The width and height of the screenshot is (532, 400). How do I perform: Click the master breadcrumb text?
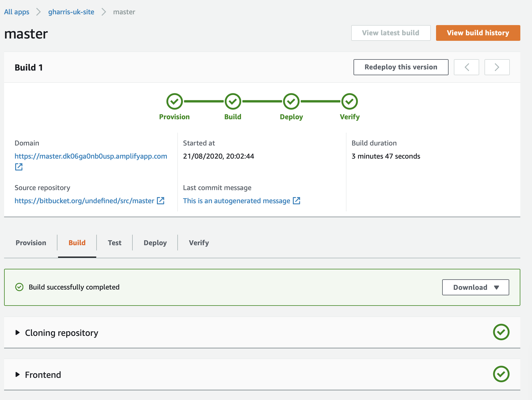[x=124, y=12]
